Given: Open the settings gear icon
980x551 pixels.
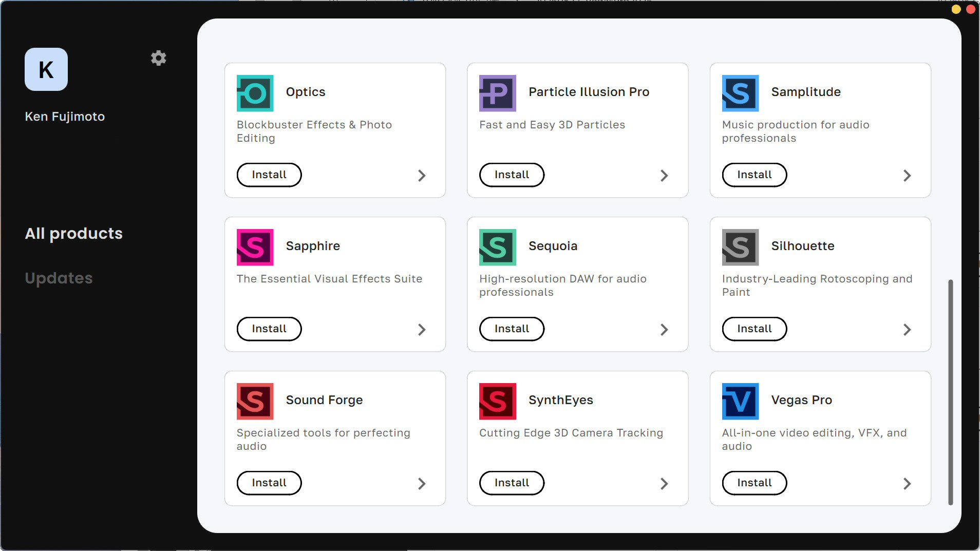Looking at the screenshot, I should click(x=158, y=58).
